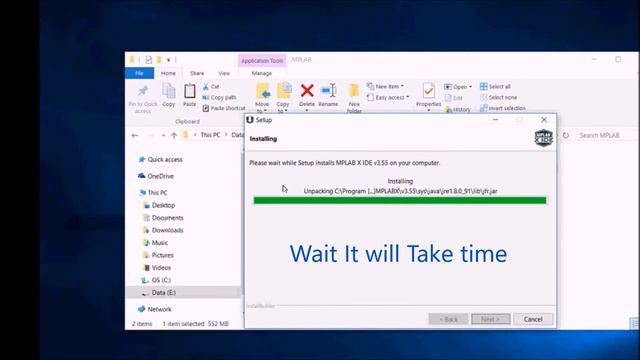
Task: Select OneDrive in navigation pane
Action: (x=156, y=176)
